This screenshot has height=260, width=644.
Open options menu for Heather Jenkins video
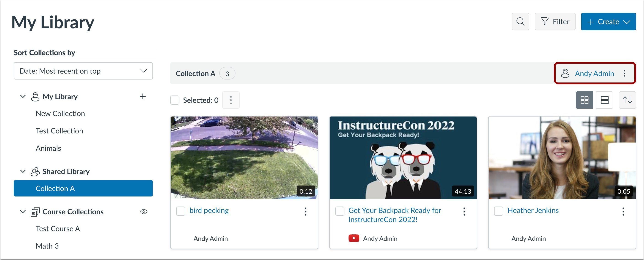(623, 211)
